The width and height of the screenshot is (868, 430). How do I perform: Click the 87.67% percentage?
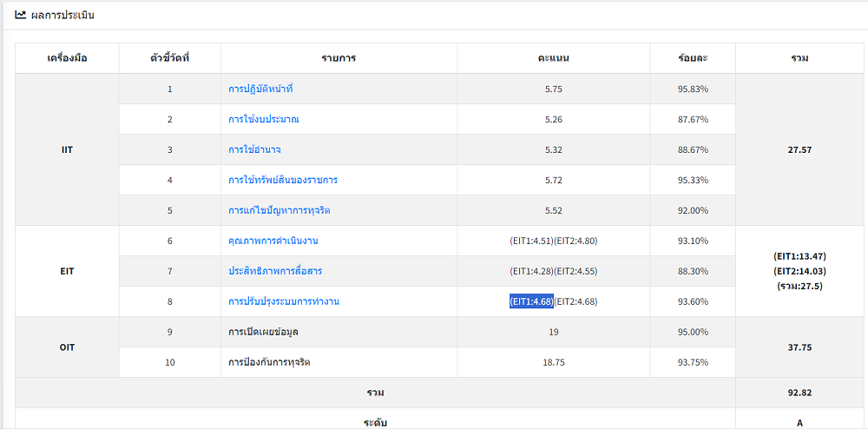(x=693, y=119)
